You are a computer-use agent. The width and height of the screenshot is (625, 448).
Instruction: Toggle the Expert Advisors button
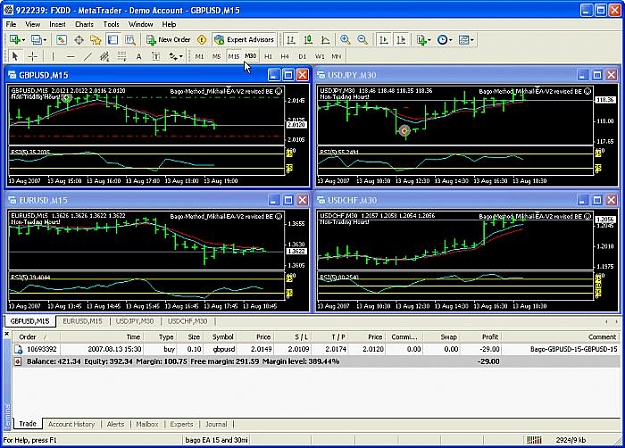(x=244, y=40)
